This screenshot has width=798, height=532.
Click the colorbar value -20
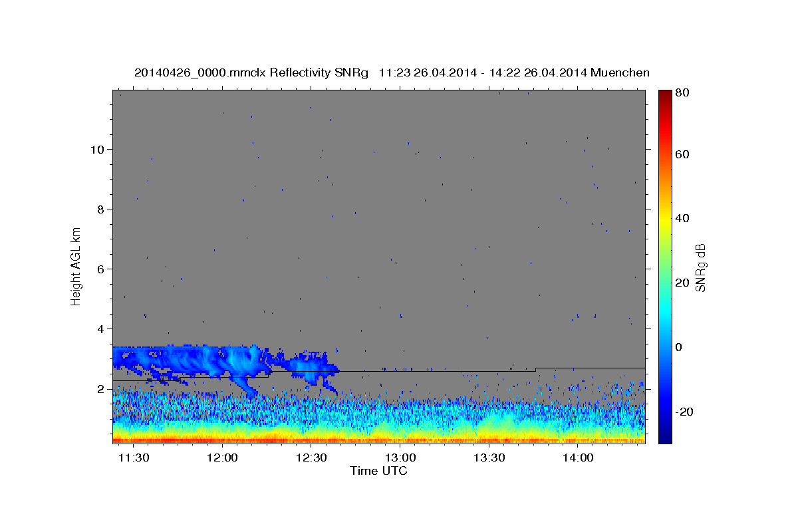point(684,412)
